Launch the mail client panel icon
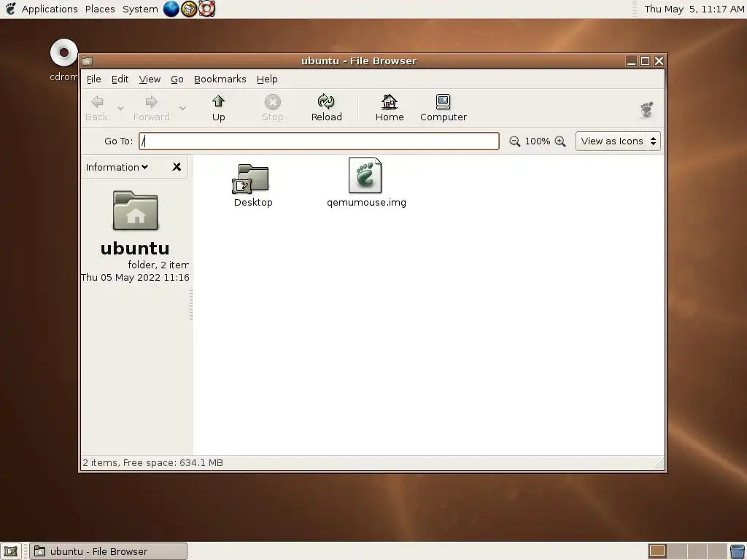This screenshot has height=560, width=747. pyautogui.click(x=189, y=9)
